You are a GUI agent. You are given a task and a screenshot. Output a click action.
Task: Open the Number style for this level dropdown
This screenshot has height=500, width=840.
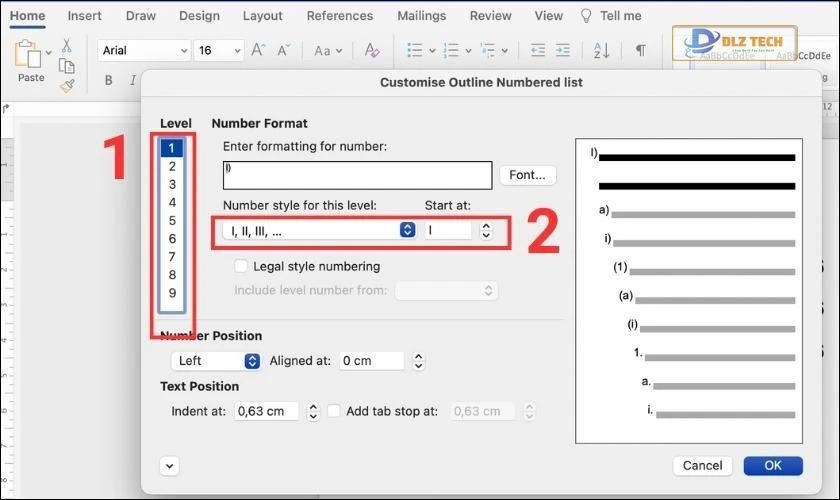[x=319, y=230]
